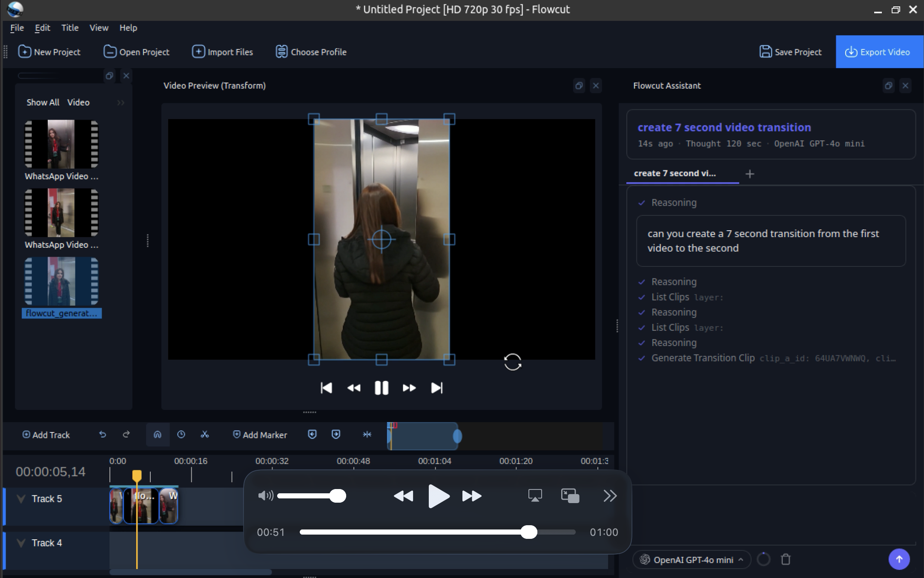Collapse Track 4 chevron
The width and height of the screenshot is (924, 578).
coord(21,543)
